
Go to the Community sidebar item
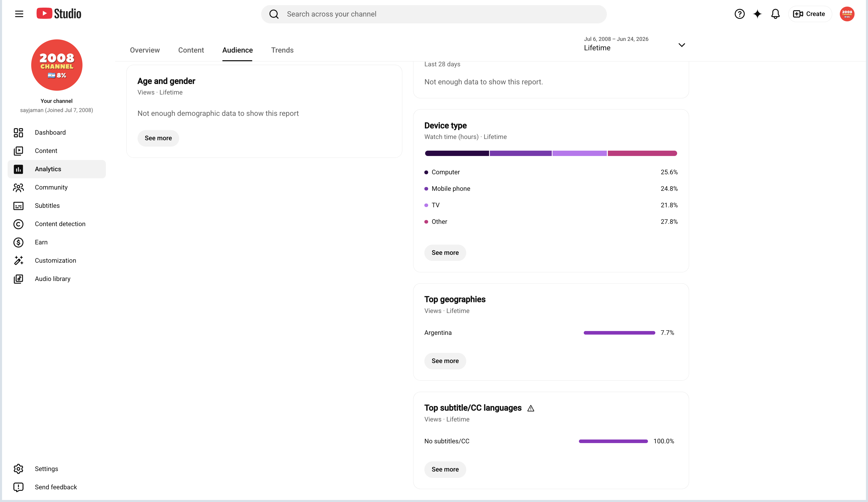[57, 187]
